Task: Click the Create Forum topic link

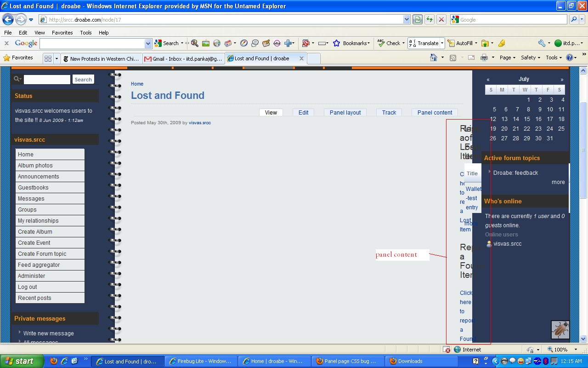Action: (x=42, y=253)
